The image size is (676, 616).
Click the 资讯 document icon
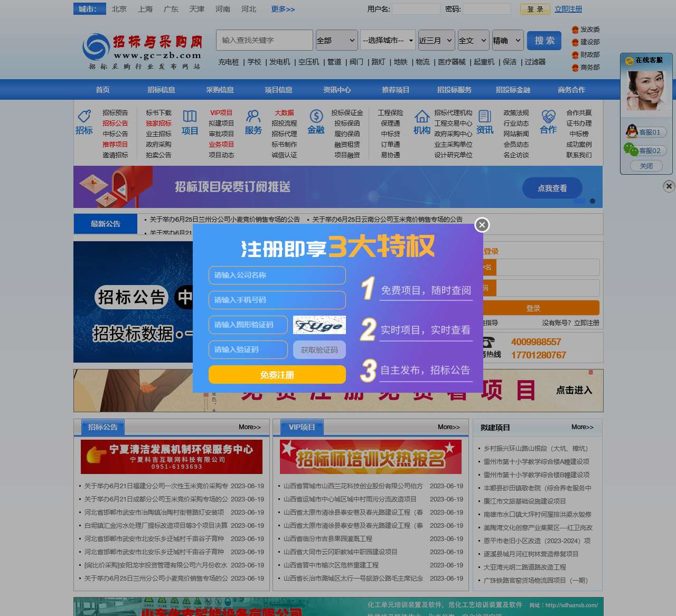tap(484, 116)
